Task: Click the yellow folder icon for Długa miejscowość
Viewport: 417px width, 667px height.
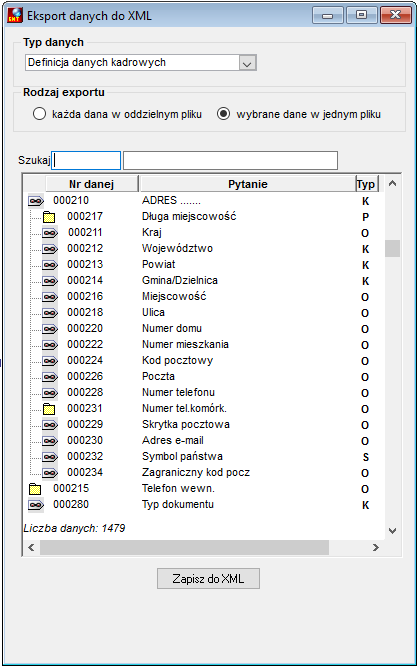Action: [49, 217]
